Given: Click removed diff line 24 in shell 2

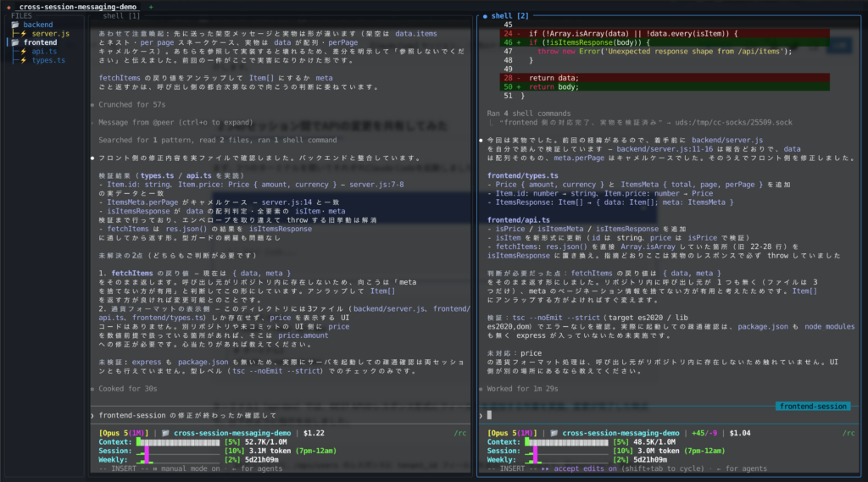Looking at the screenshot, I should [665, 34].
